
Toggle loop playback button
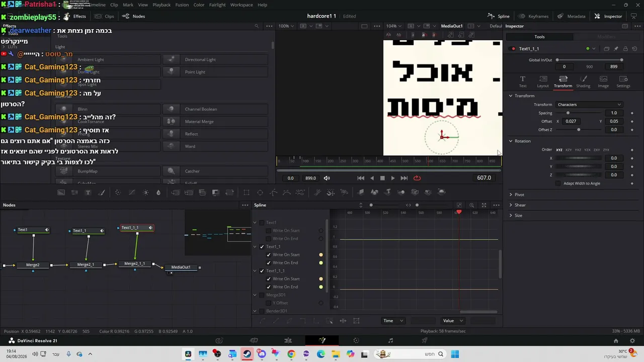(x=417, y=178)
